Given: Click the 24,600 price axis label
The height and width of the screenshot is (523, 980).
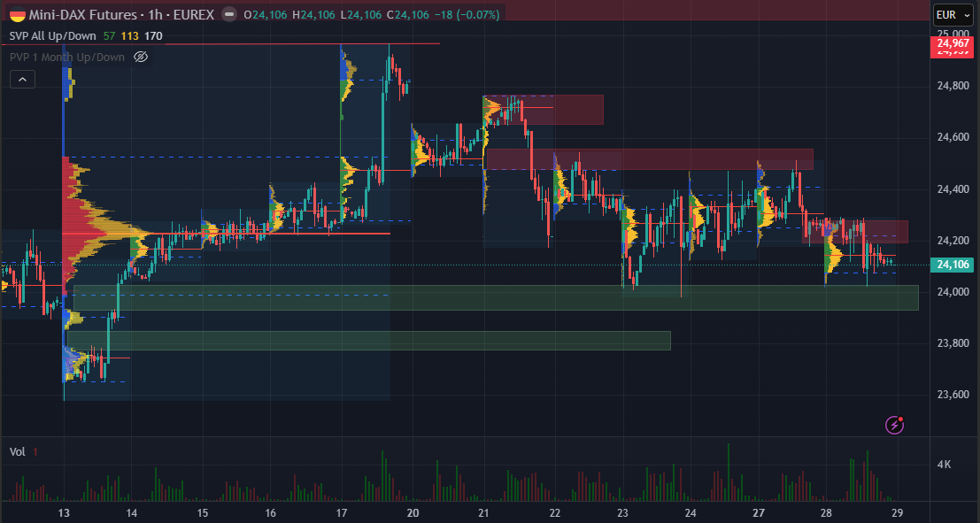Looking at the screenshot, I should (x=953, y=137).
